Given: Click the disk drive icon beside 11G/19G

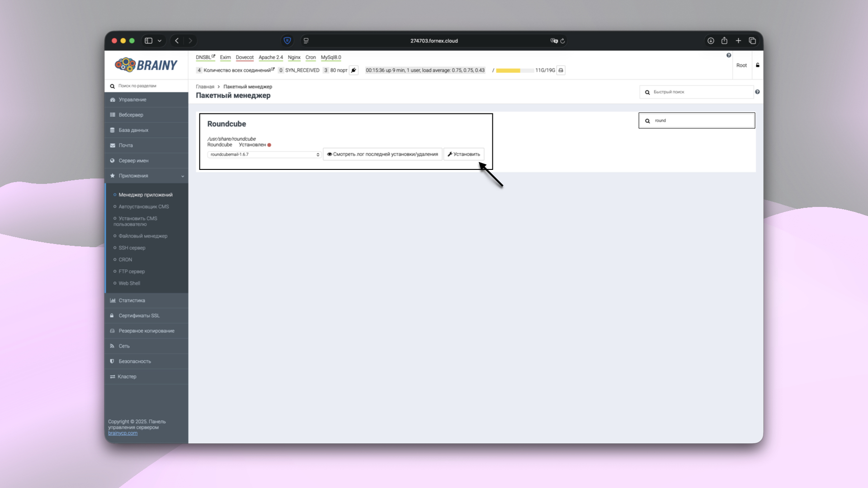Looking at the screenshot, I should pyautogui.click(x=561, y=70).
